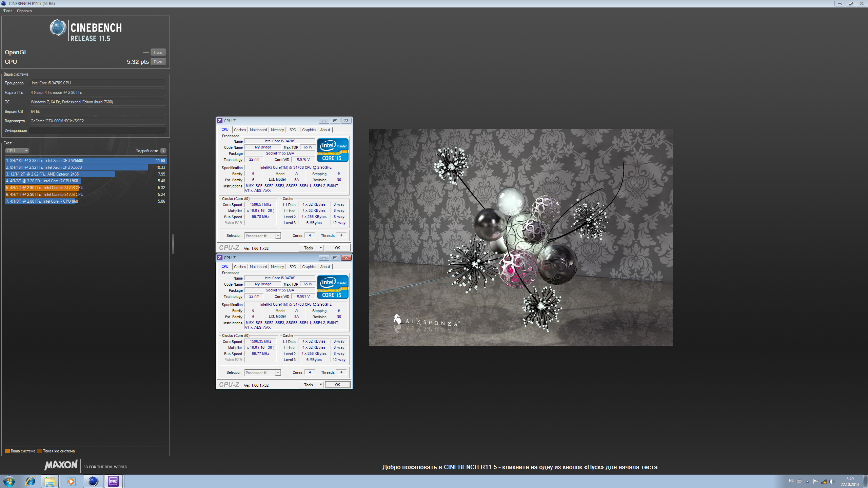The image size is (868, 488).
Task: Open Windows Explorer folder icon in taskbar
Action: [50, 481]
